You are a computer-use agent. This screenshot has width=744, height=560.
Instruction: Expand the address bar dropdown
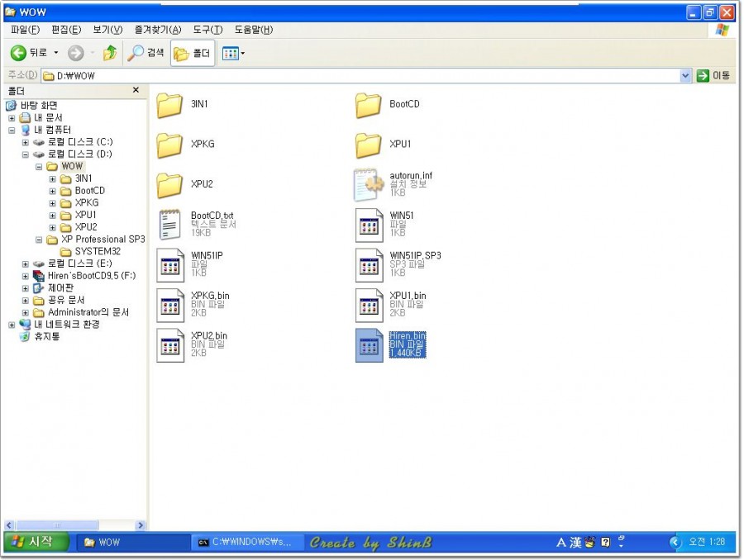click(685, 75)
